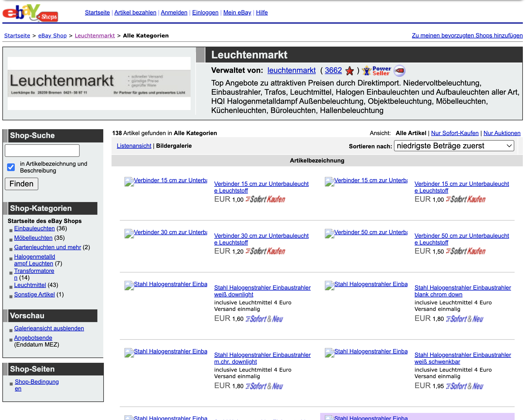Open the Einbauleuchten category
527x420 pixels.
pos(35,228)
